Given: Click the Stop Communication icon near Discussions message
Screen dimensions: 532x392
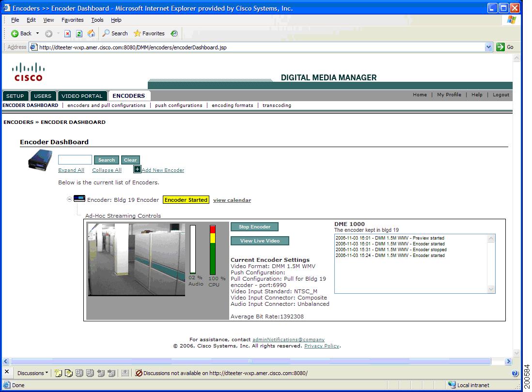Looking at the screenshot, I should coord(139,373).
